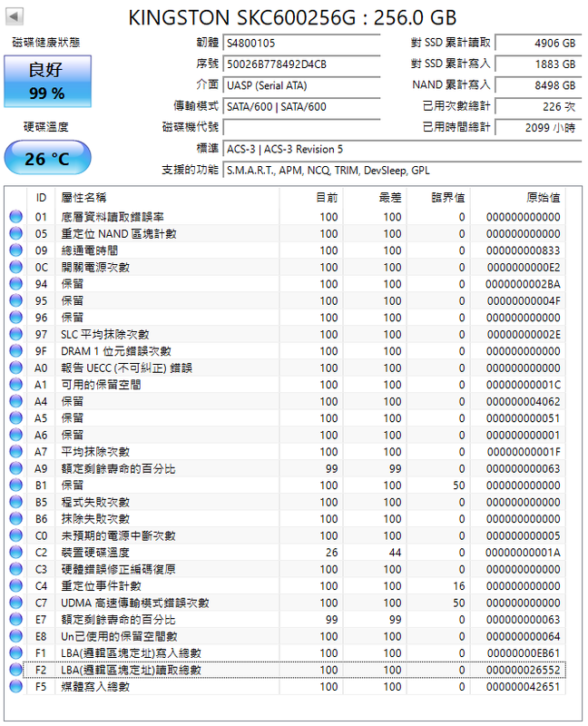Click raw value 000000004062 in row A4
Screen dimensions: 588x726
tap(524, 401)
